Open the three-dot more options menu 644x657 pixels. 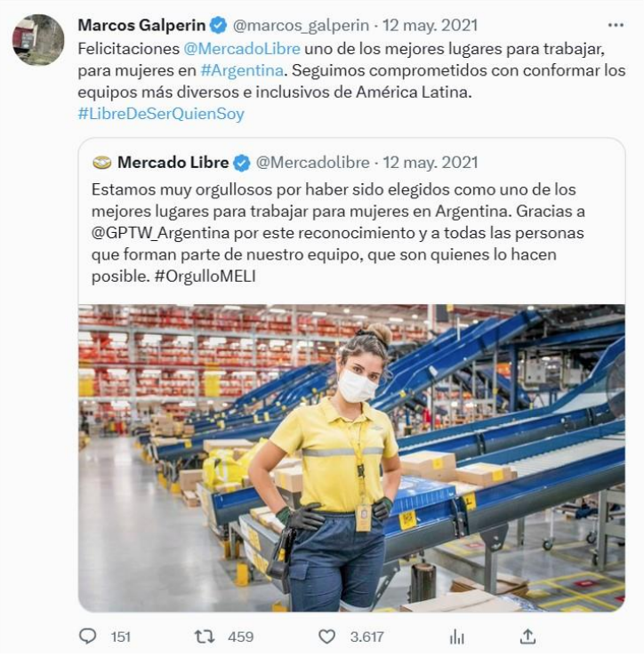click(616, 25)
